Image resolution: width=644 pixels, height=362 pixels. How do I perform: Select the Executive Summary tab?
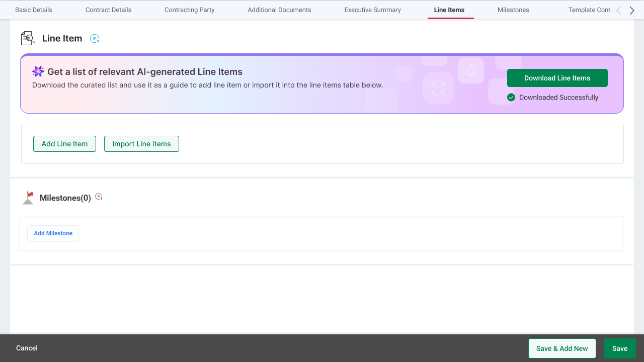[373, 10]
